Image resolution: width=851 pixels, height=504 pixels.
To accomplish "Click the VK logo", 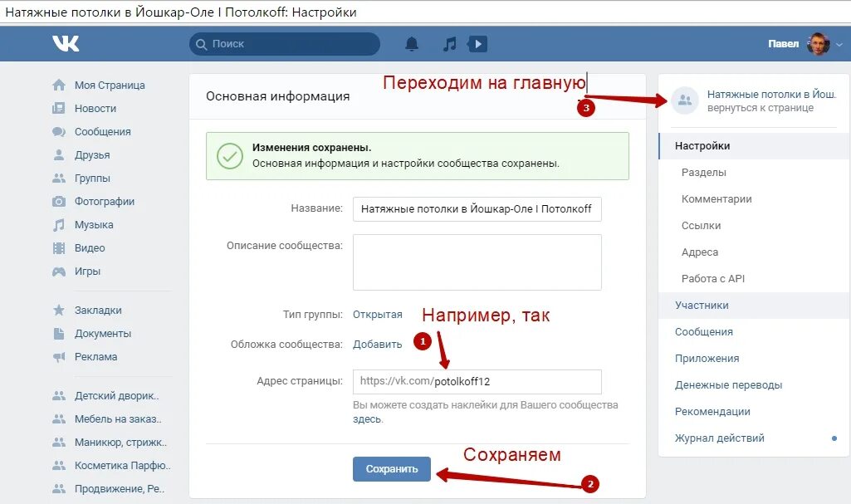I will 66,43.
